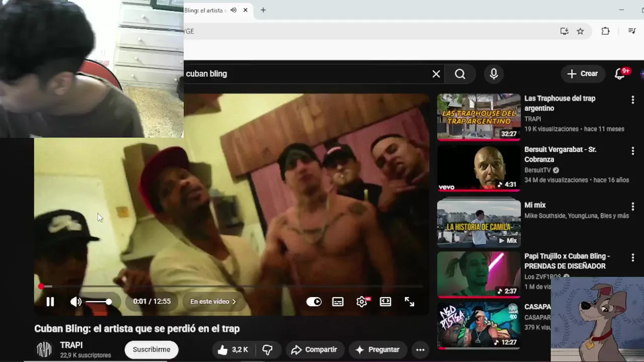The width and height of the screenshot is (644, 362).
Task: Open 'PRENDAS DE DISEÑADOR' video thumbnail
Action: (x=478, y=275)
